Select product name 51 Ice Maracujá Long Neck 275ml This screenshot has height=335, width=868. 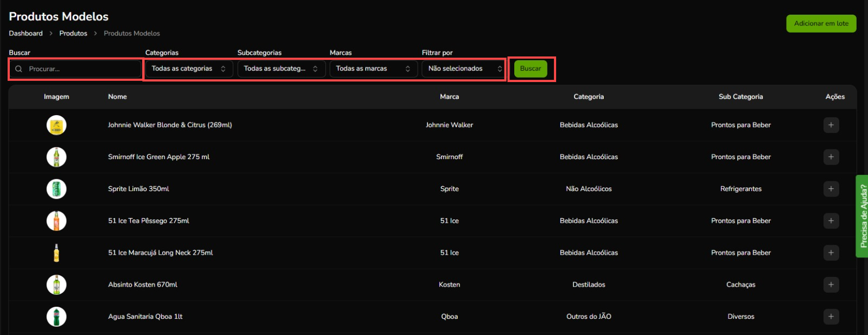point(160,252)
